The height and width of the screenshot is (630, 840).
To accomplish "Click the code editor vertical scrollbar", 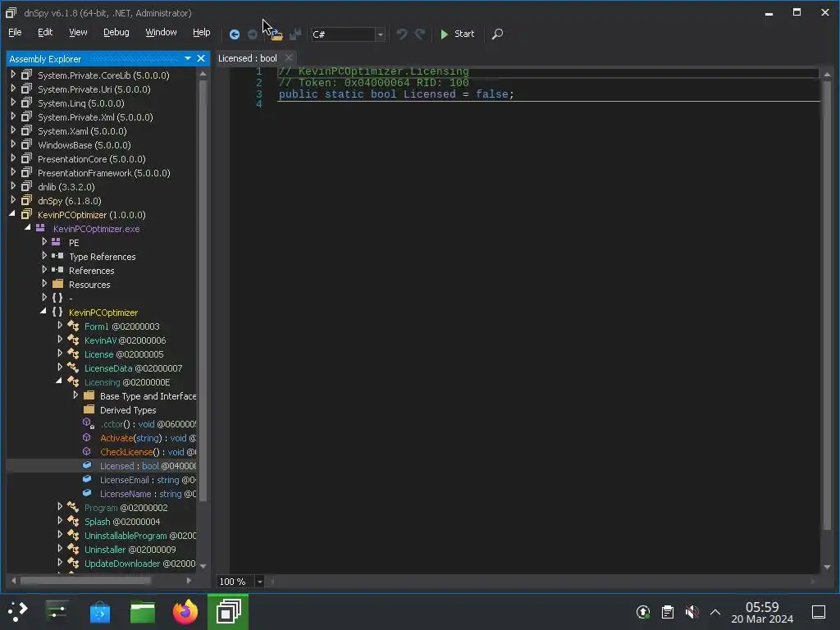I will click(x=827, y=305).
